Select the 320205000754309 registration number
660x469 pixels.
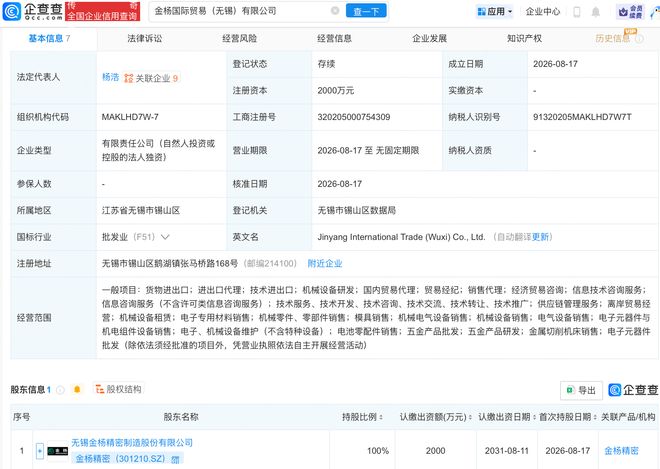coord(354,117)
